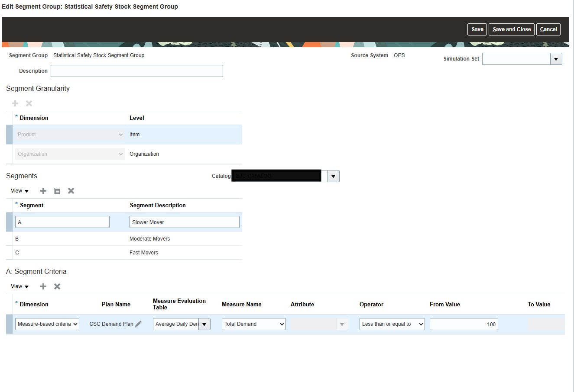Viewport: 574px width, 392px height.
Task: Open the Total Demand measure dropdown
Action: [254, 324]
